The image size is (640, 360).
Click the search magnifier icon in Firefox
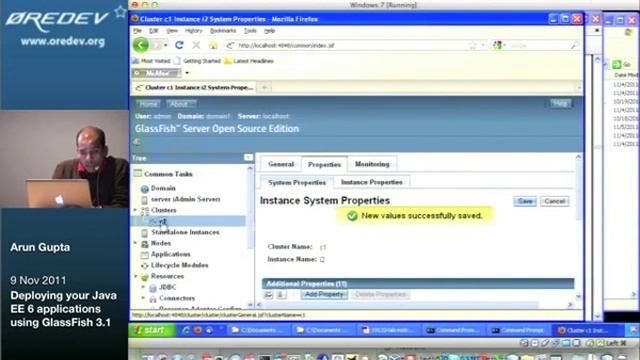574,45
